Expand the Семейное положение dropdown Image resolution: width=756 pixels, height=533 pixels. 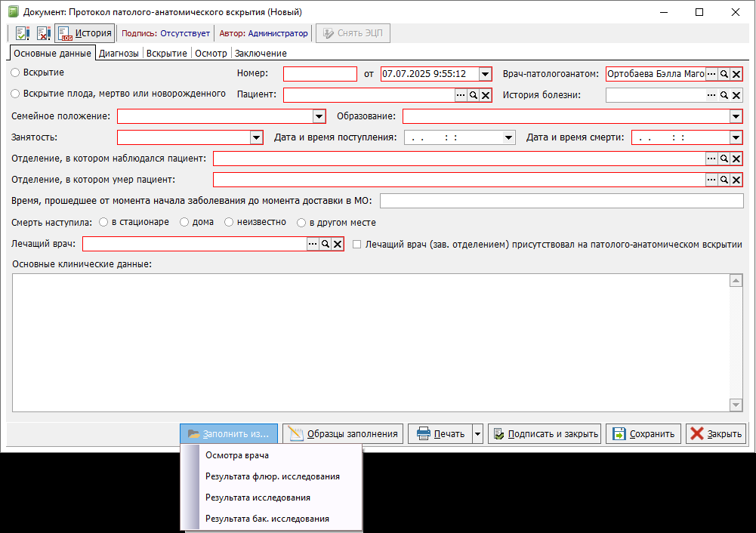[x=319, y=116]
